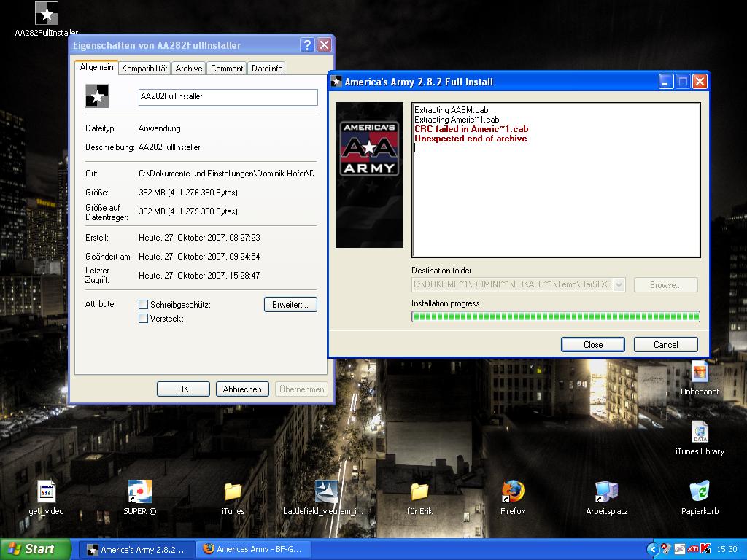Click Abbrechen in the properties dialog

coord(242,389)
